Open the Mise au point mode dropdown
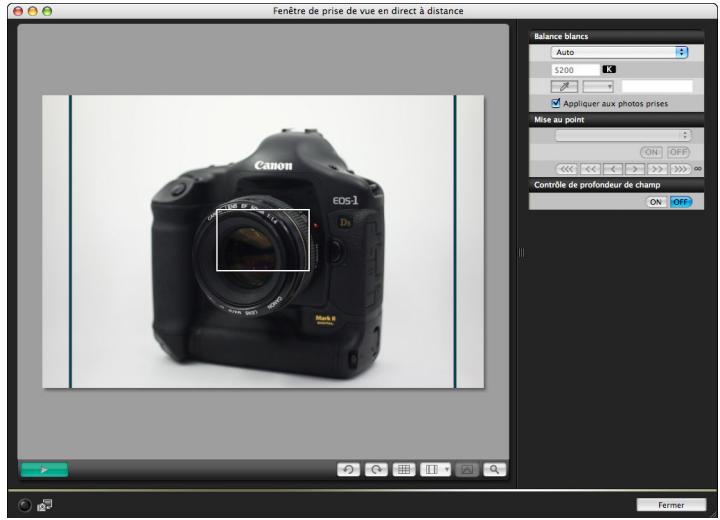 623,135
